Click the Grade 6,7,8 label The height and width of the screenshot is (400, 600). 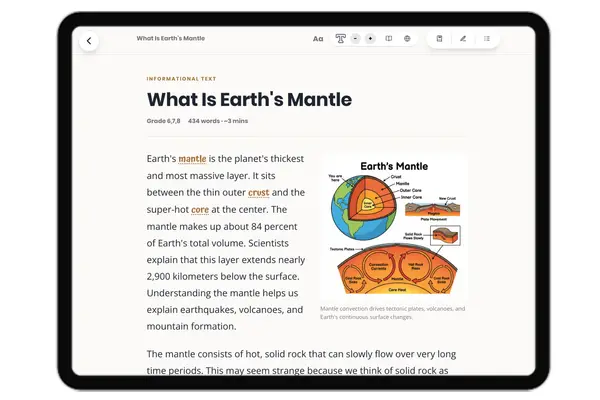click(163, 121)
